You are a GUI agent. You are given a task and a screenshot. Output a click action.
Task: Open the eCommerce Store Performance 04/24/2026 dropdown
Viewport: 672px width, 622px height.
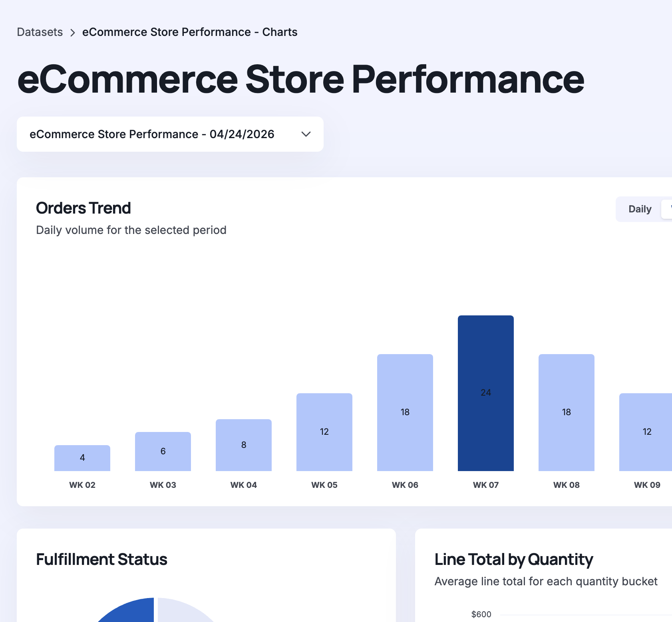152,134
